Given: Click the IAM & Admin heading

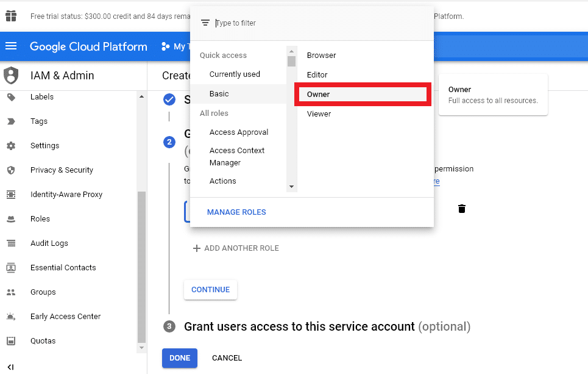Looking at the screenshot, I should (62, 76).
